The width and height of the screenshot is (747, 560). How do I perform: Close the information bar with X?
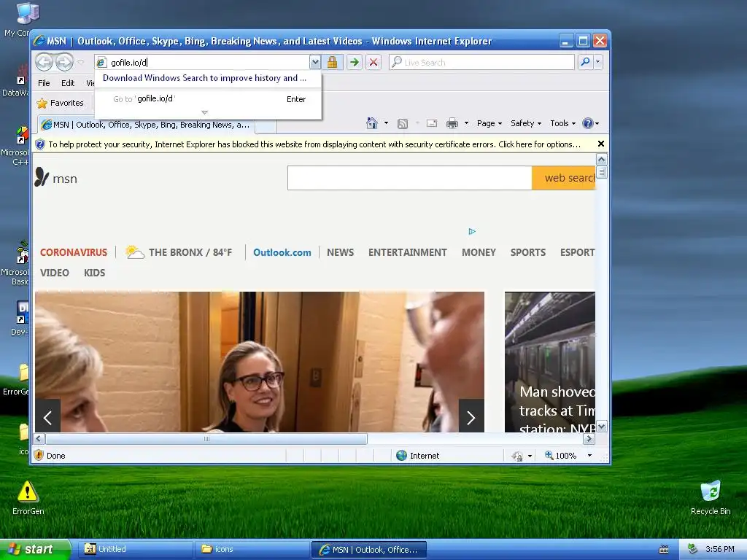click(601, 144)
